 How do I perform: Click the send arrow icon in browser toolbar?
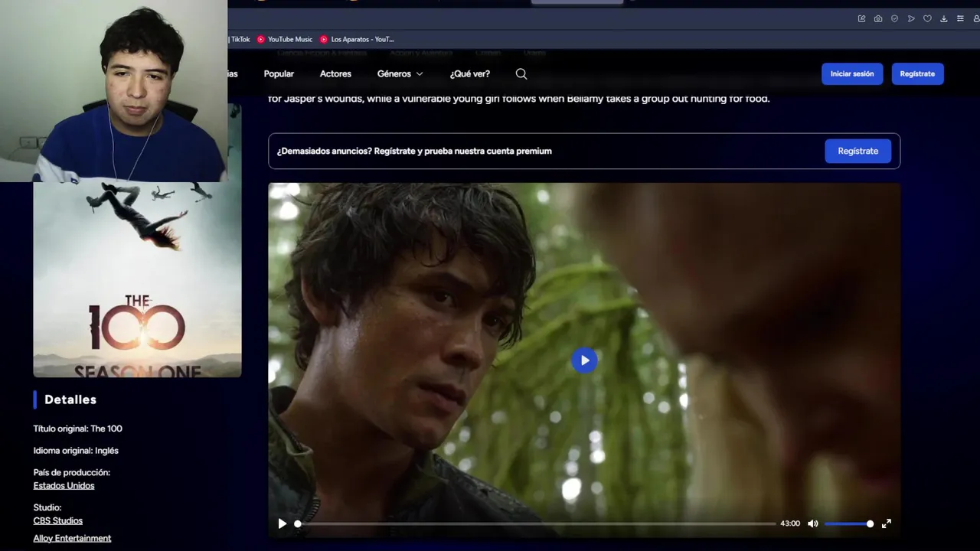[911, 19]
